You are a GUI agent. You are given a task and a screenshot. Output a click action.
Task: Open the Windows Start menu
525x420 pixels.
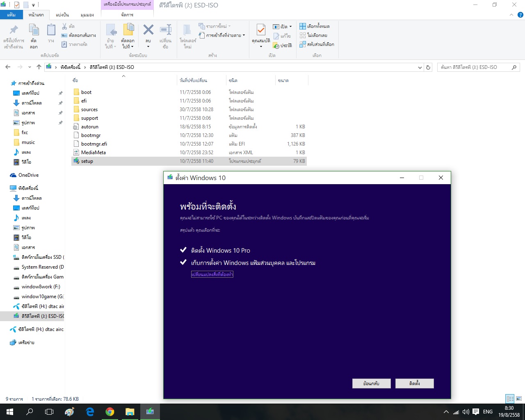[x=10, y=412]
